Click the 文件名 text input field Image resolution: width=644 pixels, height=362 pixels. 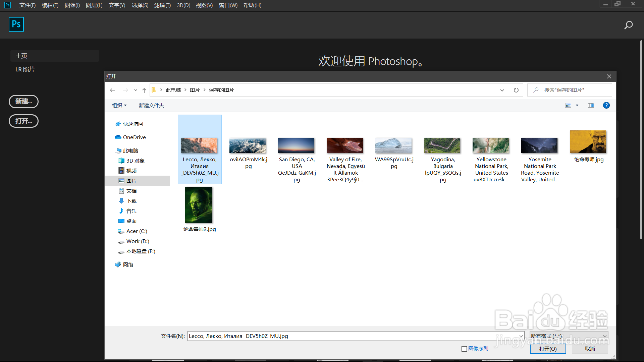point(352,336)
